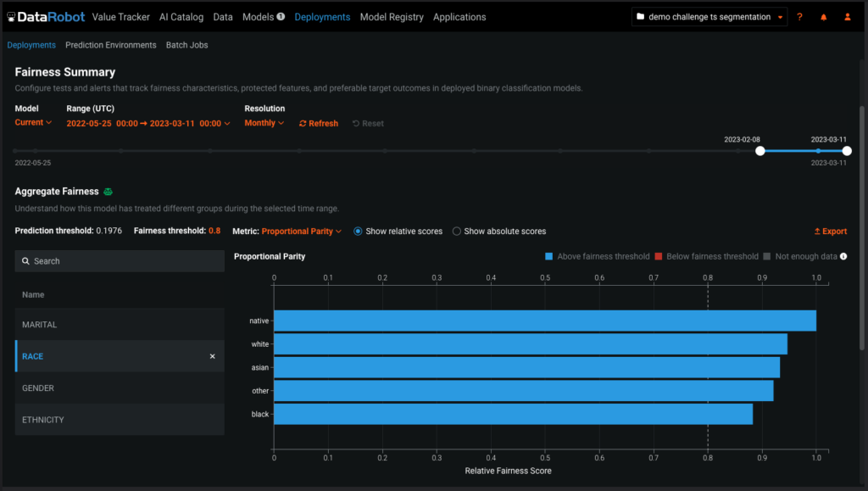The image size is (868, 491).
Task: Click the Prediction threshold 0.1976 text
Action: [x=68, y=231]
